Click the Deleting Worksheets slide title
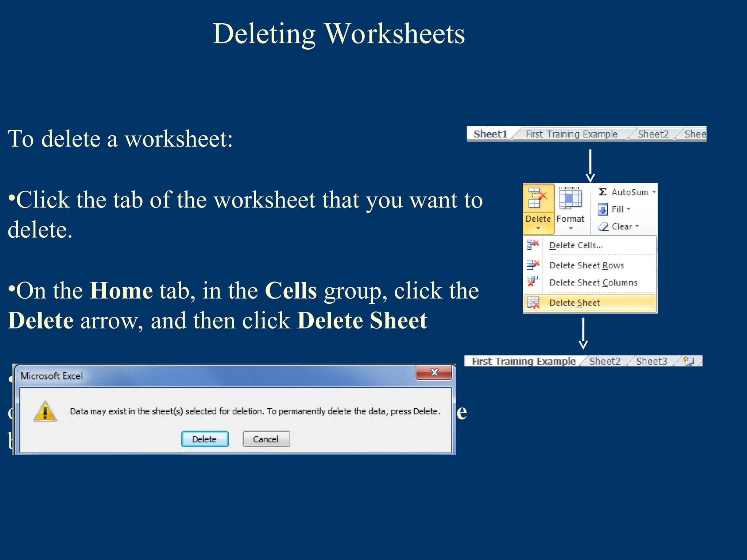The image size is (747, 560). click(339, 34)
